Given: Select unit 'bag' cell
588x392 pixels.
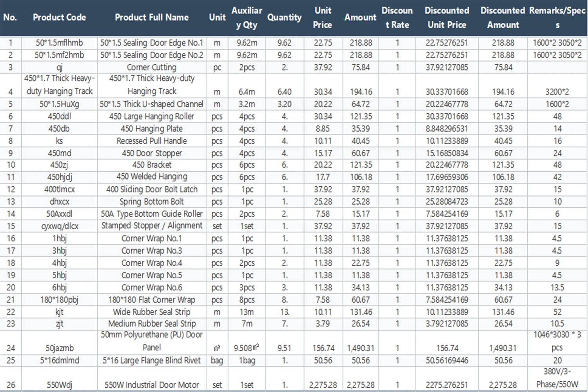Looking at the screenshot, I should [x=217, y=361].
